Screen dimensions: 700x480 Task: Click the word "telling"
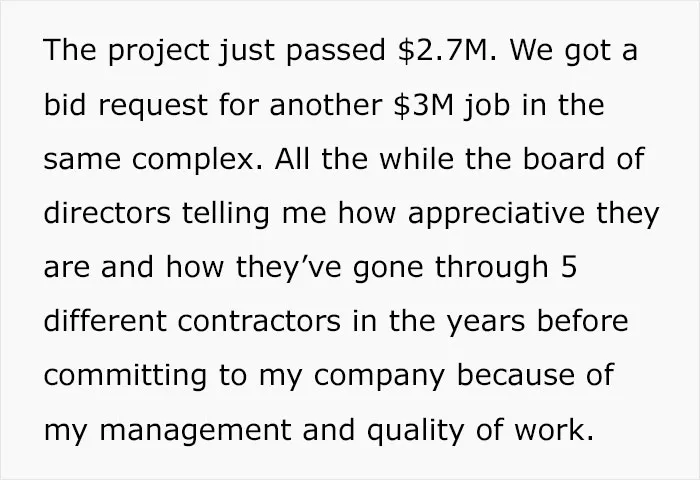click(225, 213)
